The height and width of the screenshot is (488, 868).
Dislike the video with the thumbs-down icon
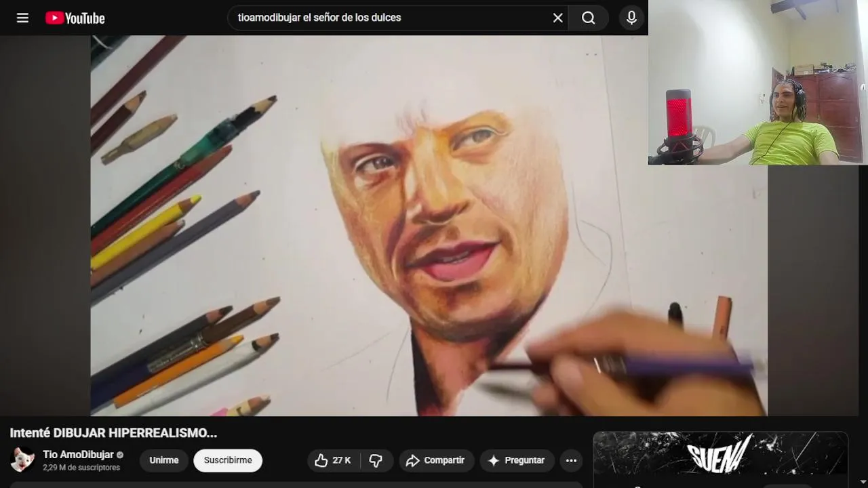click(x=376, y=460)
